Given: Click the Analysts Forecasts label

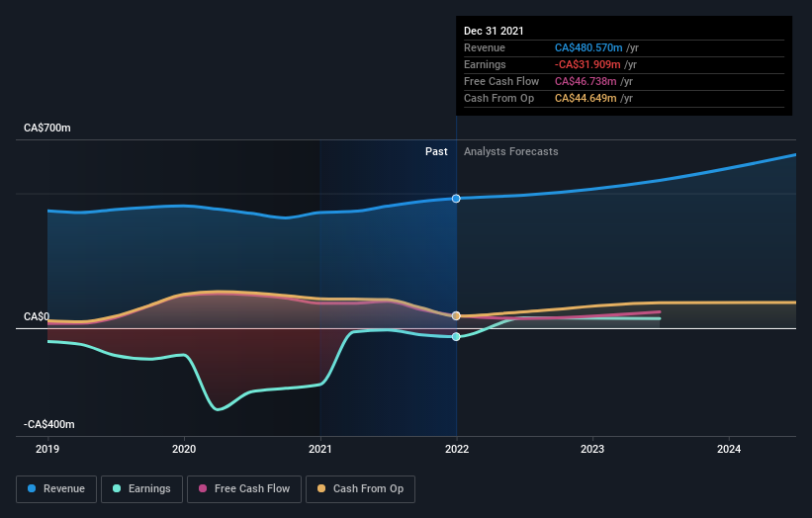Looking at the screenshot, I should click(x=511, y=151).
